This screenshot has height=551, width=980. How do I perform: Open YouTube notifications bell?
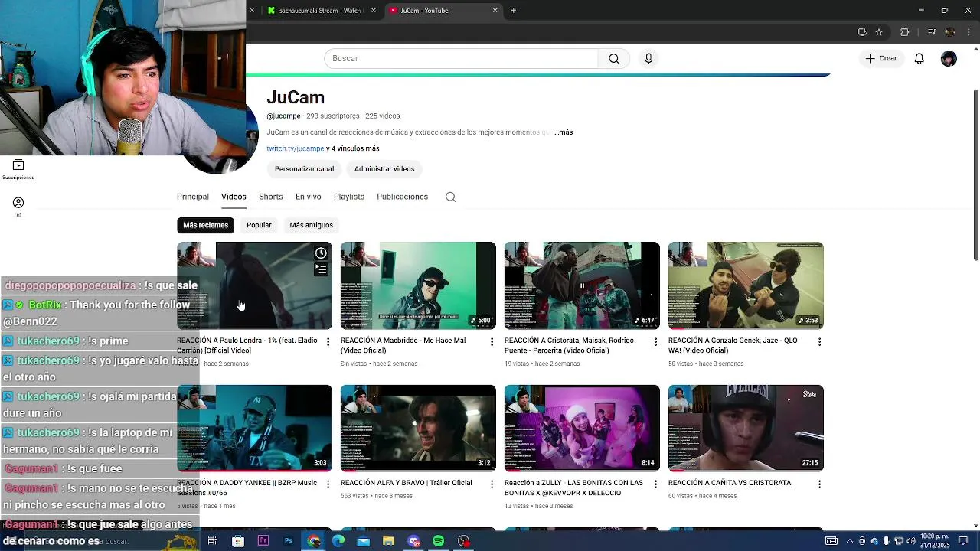pyautogui.click(x=920, y=59)
